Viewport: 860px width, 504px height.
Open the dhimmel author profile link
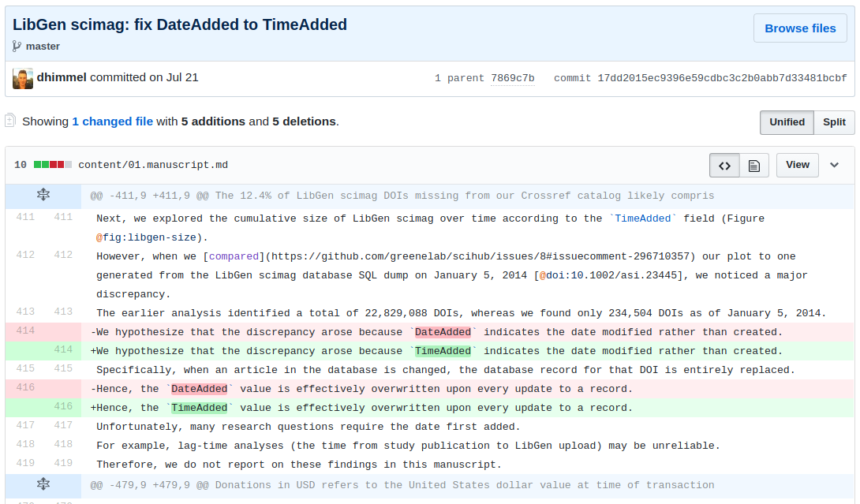pyautogui.click(x=62, y=77)
